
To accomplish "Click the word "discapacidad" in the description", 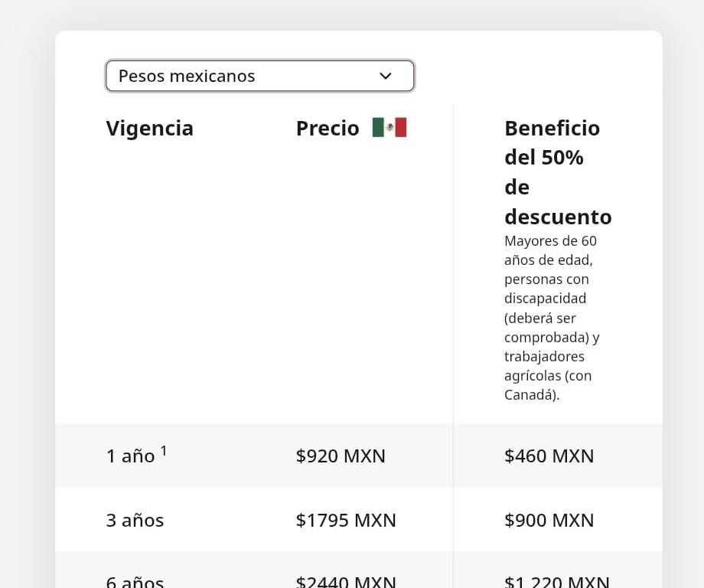I will point(545,299).
